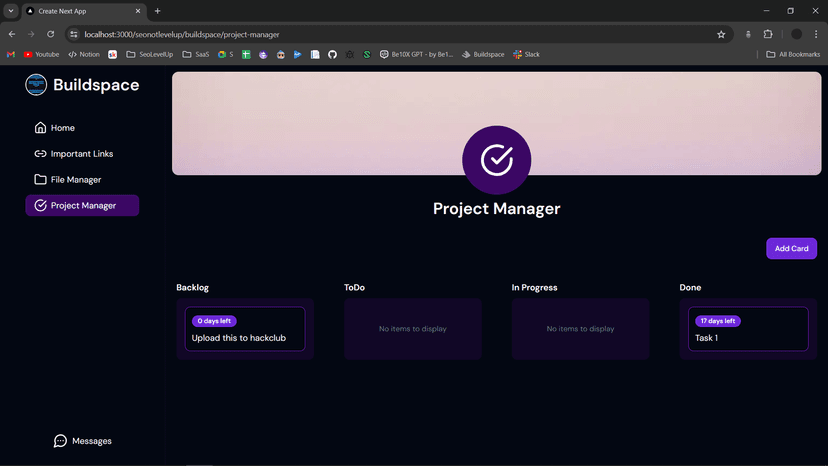Viewport: 828px width, 466px height.
Task: Click the empty In Progress 'No items to display' area
Action: point(580,329)
